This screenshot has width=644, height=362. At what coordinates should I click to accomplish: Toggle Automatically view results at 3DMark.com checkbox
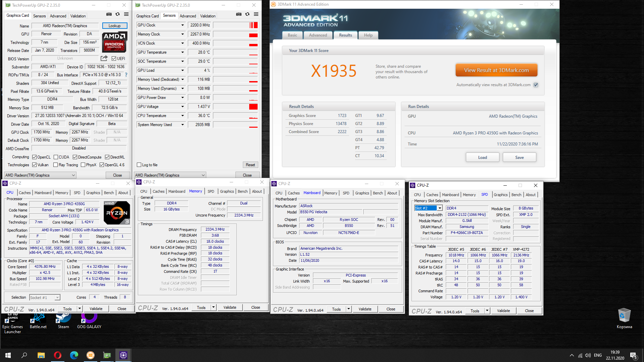[x=536, y=85]
